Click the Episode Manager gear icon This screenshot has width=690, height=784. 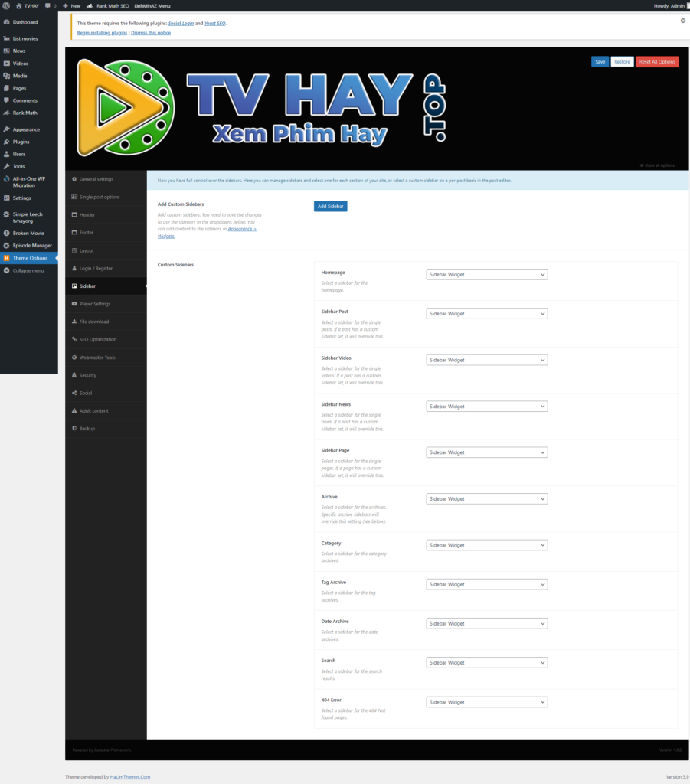click(x=6, y=246)
